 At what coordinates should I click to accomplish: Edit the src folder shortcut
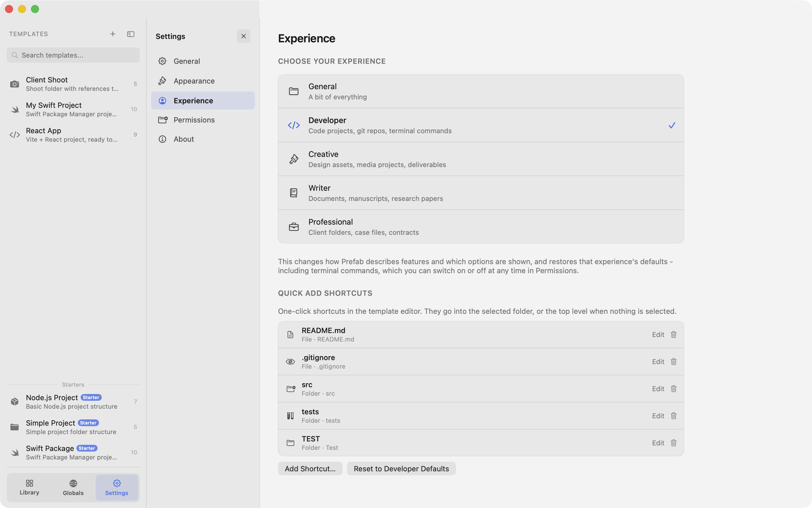pyautogui.click(x=658, y=389)
